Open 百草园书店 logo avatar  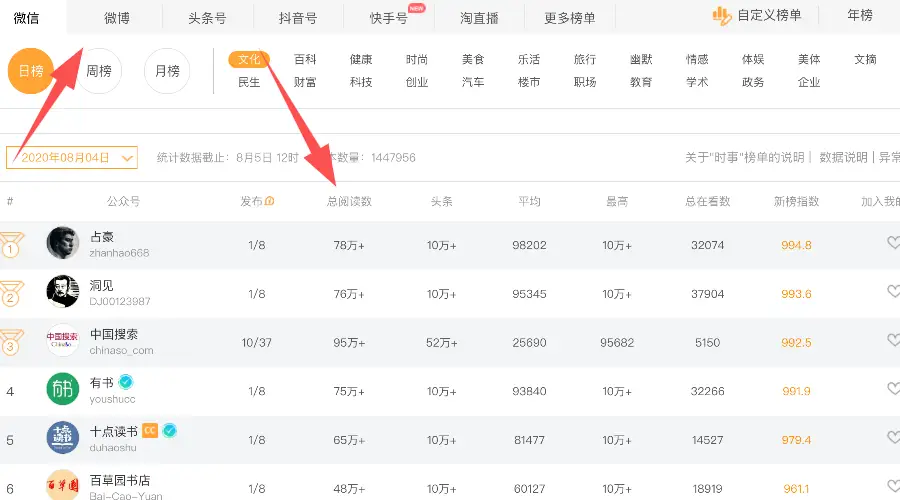click(63, 485)
